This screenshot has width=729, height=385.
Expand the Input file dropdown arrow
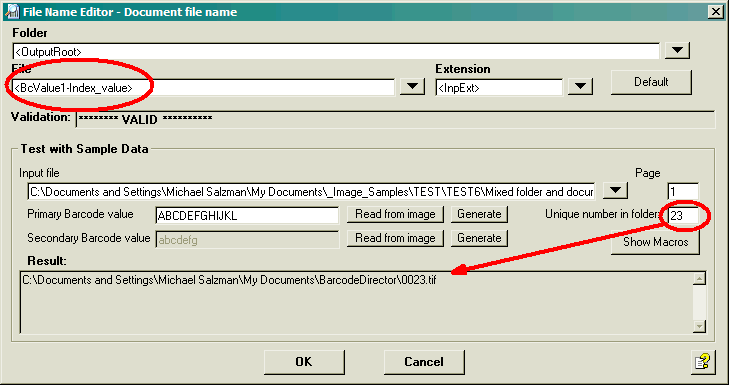tap(615, 190)
